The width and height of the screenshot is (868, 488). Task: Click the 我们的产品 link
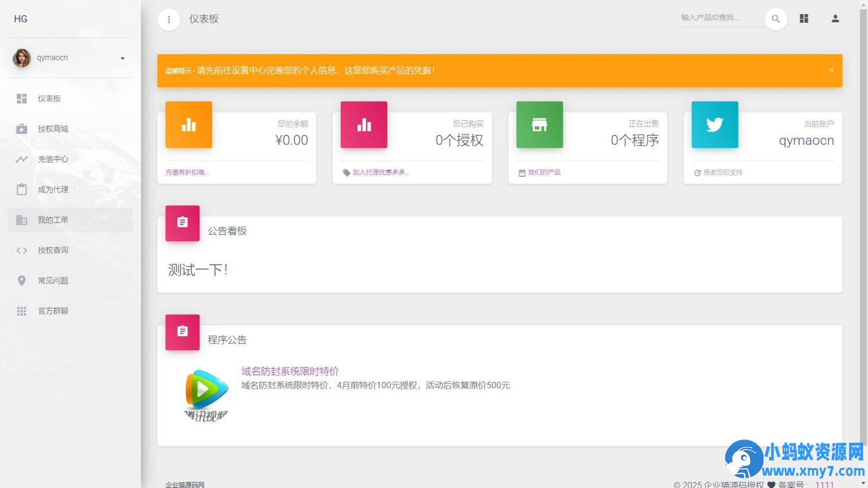click(x=544, y=172)
